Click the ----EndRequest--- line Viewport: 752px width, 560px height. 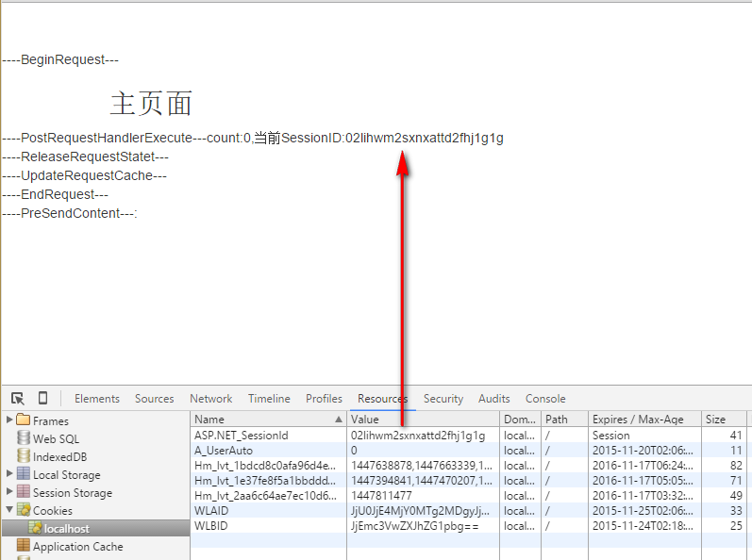coord(55,194)
